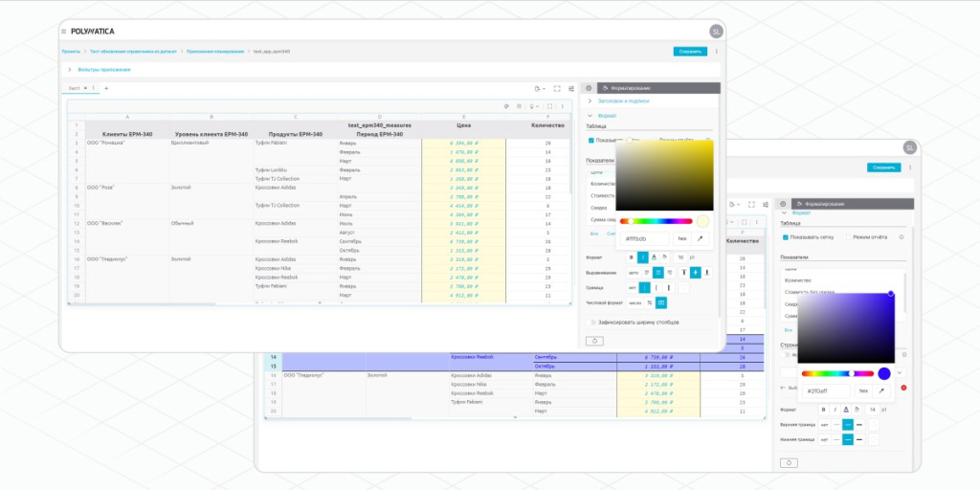
Task: Select Форматирование tab in back window
Action: (x=853, y=204)
